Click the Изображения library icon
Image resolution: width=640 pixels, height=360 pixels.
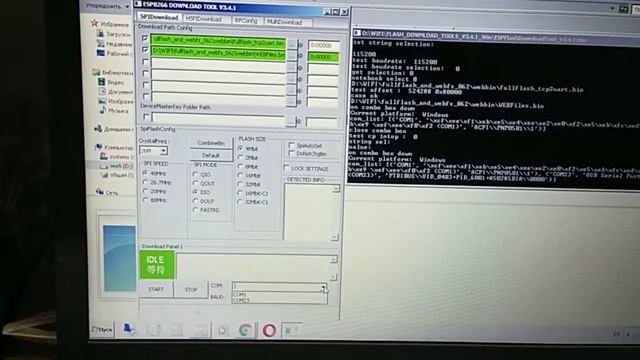click(x=102, y=101)
